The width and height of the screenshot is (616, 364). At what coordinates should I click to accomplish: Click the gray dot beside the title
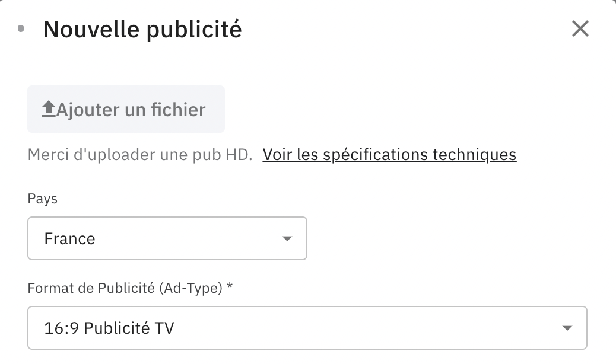pos(21,28)
